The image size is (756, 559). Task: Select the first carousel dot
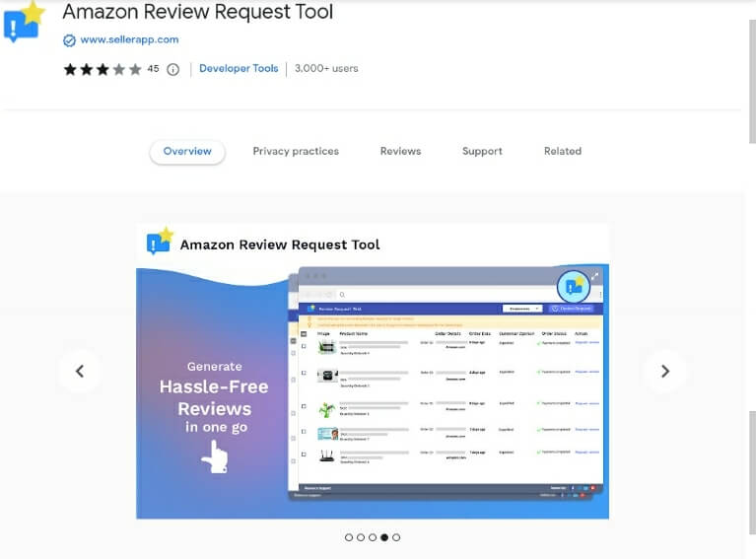click(349, 537)
